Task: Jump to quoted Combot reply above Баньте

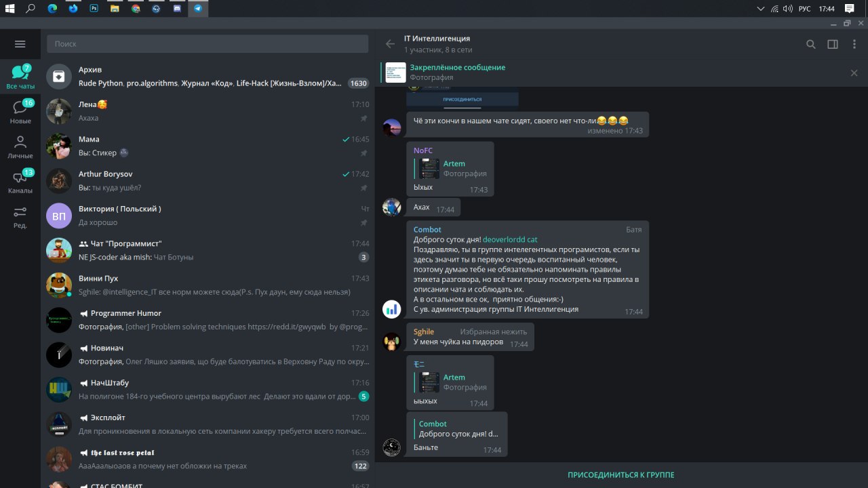Action: (456, 429)
